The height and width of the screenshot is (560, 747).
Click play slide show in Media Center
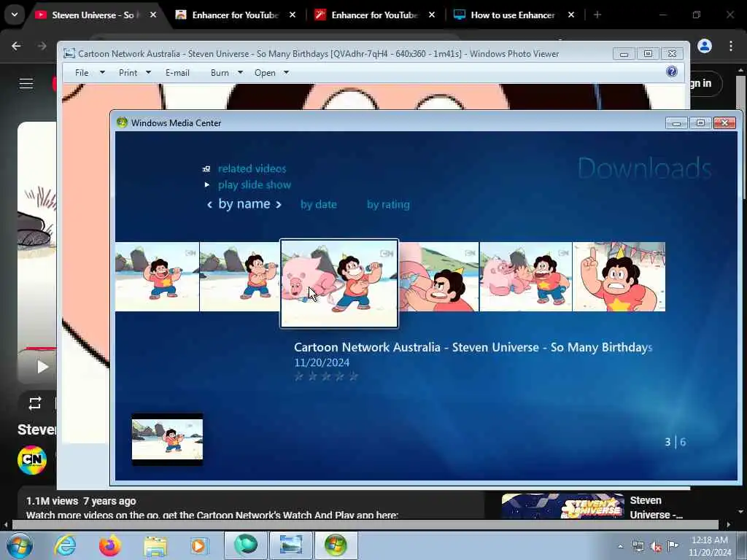tap(255, 184)
